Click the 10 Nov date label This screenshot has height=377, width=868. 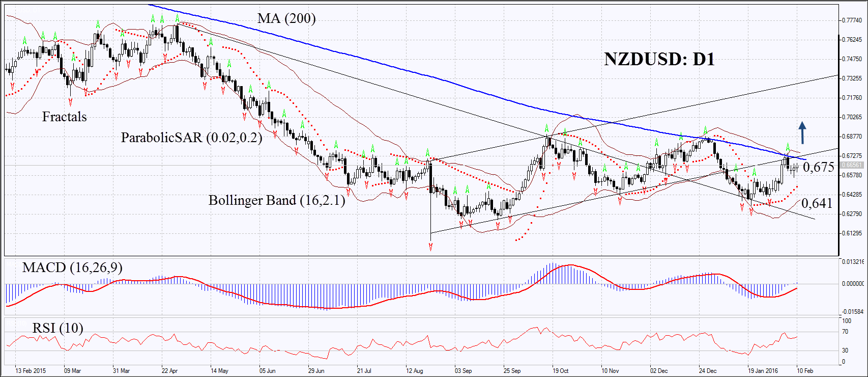(x=610, y=370)
